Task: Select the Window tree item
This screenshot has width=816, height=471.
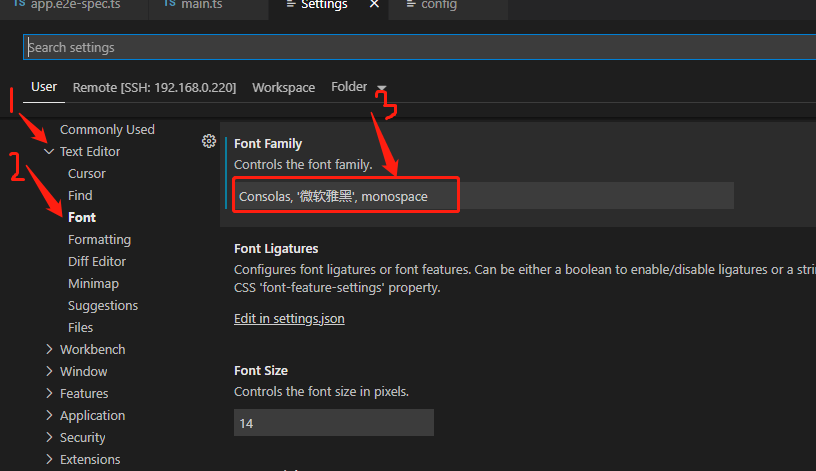Action: click(x=84, y=372)
